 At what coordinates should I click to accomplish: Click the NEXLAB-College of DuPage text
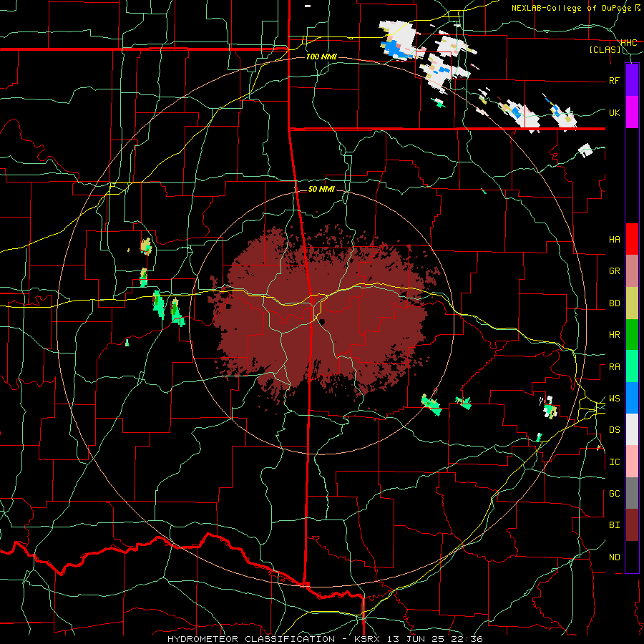(571, 8)
